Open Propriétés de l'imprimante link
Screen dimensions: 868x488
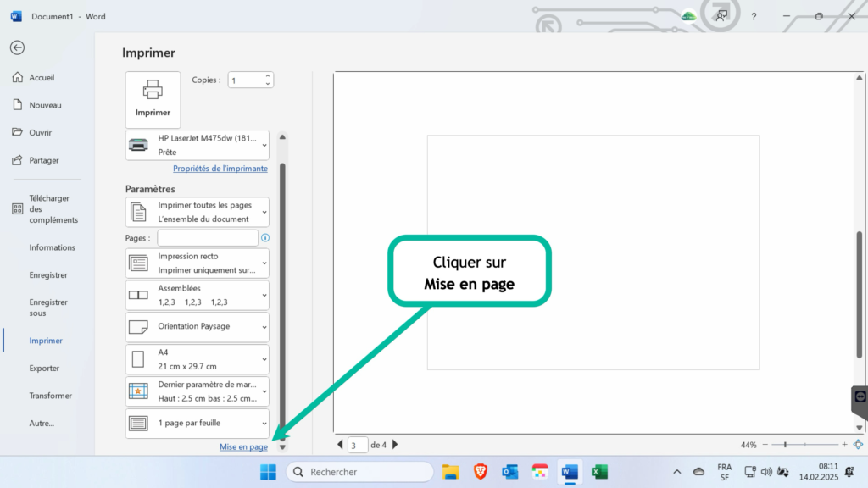pyautogui.click(x=220, y=169)
